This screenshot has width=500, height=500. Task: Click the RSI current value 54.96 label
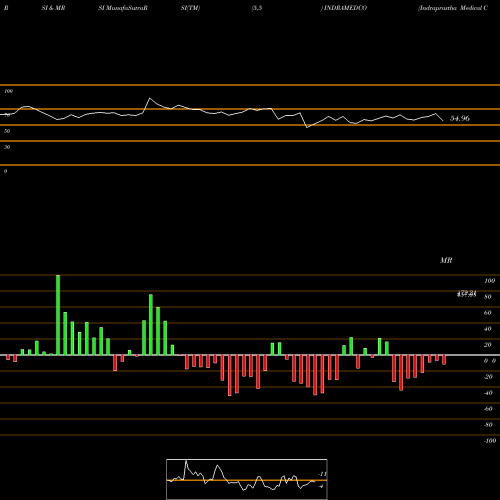pos(460,118)
